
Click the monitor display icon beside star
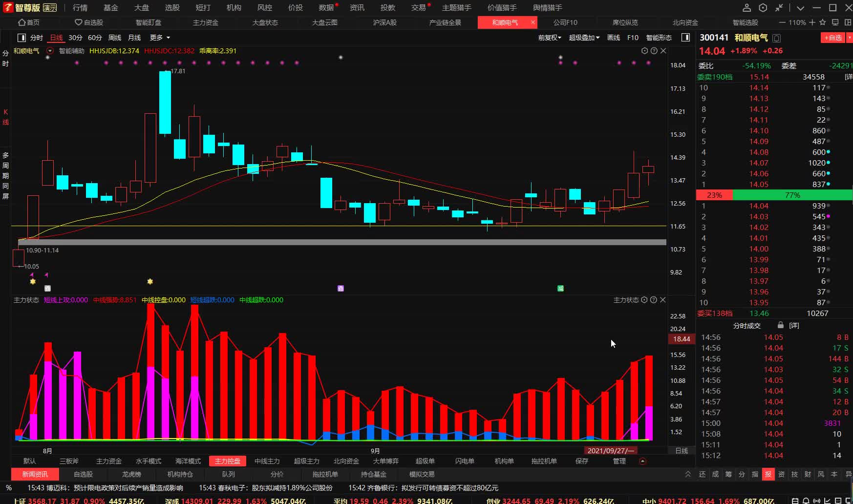[835, 22]
